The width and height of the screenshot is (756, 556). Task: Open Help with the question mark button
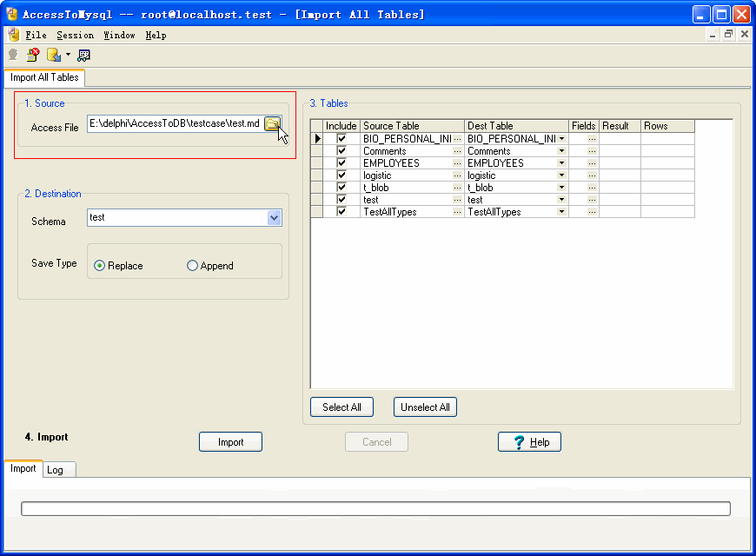[x=529, y=441]
